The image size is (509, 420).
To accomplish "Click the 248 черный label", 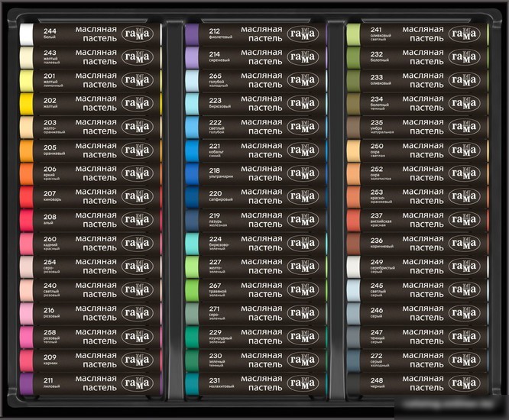I will click(x=378, y=383).
